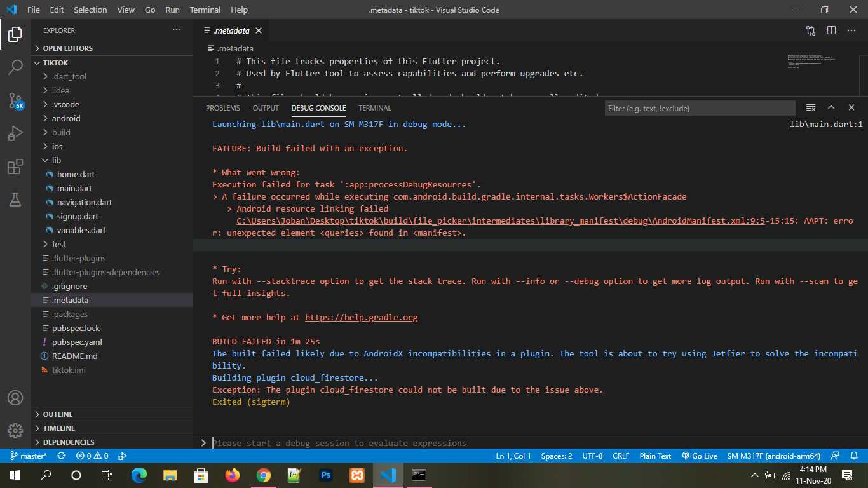The height and width of the screenshot is (488, 868).
Task: Open signup.dart file
Action: (x=112, y=216)
